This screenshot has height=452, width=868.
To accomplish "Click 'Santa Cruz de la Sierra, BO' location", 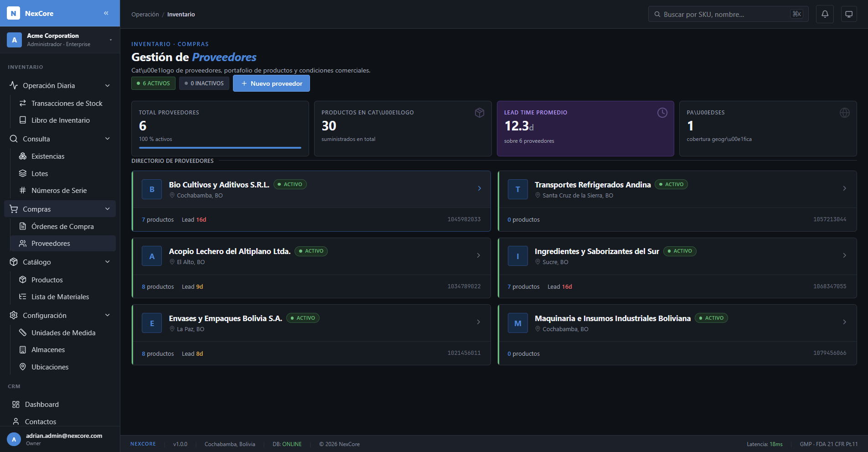I will [578, 195].
